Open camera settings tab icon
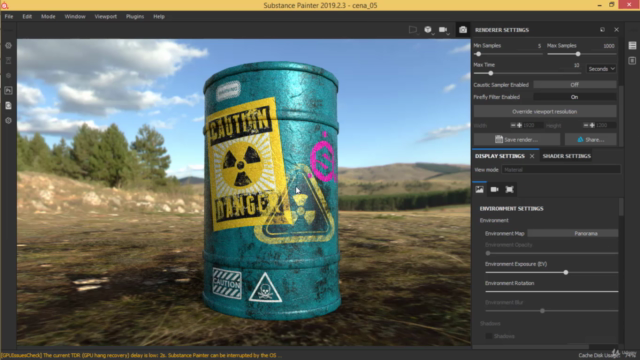This screenshot has height=360, width=640. pos(494,189)
